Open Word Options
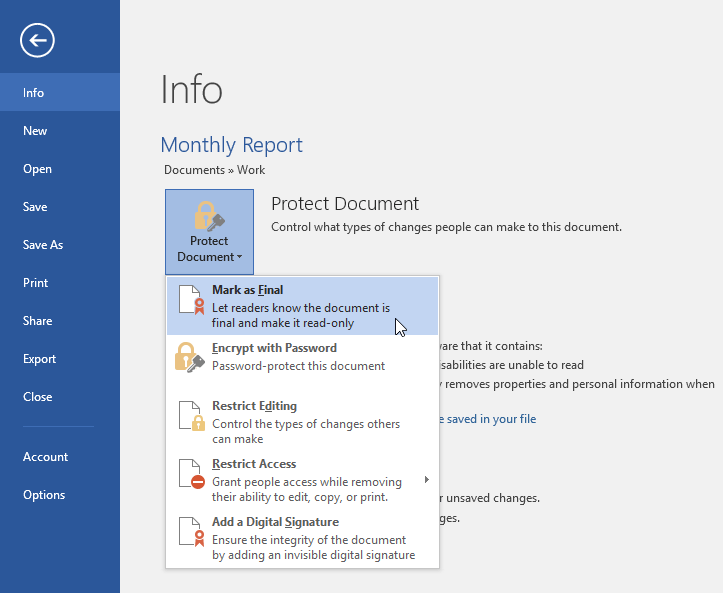The height and width of the screenshot is (593, 723). click(x=44, y=495)
